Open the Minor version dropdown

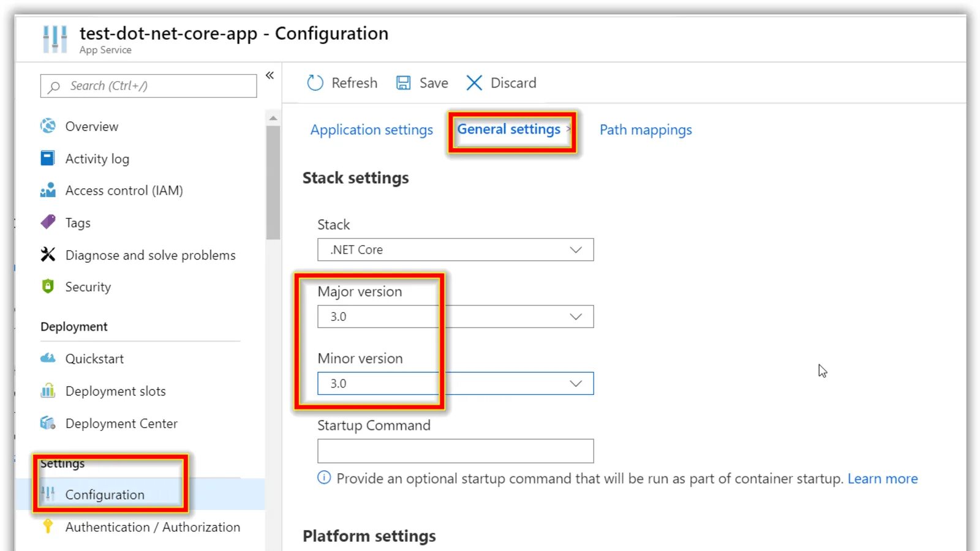point(455,383)
